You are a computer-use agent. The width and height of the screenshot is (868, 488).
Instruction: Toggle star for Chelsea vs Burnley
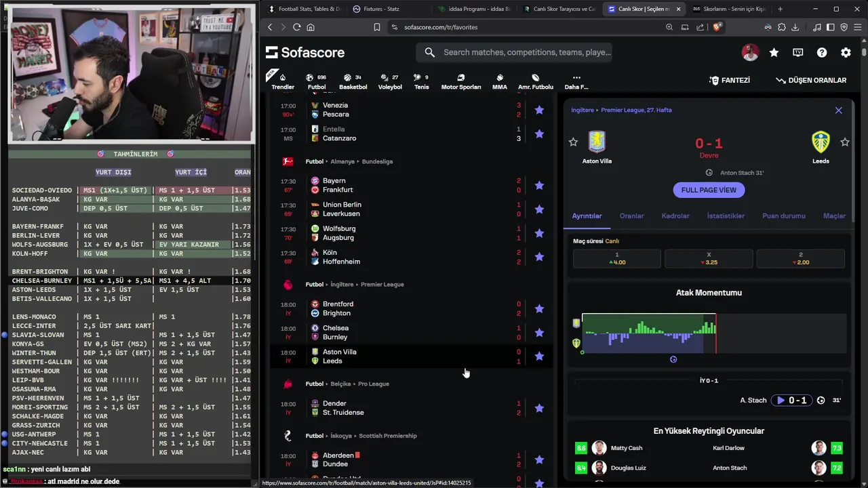point(539,332)
